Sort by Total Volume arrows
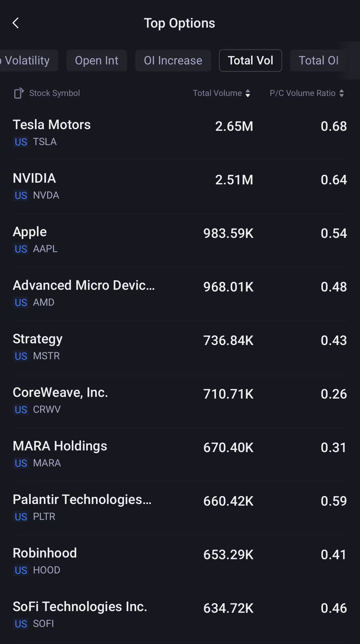Viewport: 360px width, 644px height. 248,93
